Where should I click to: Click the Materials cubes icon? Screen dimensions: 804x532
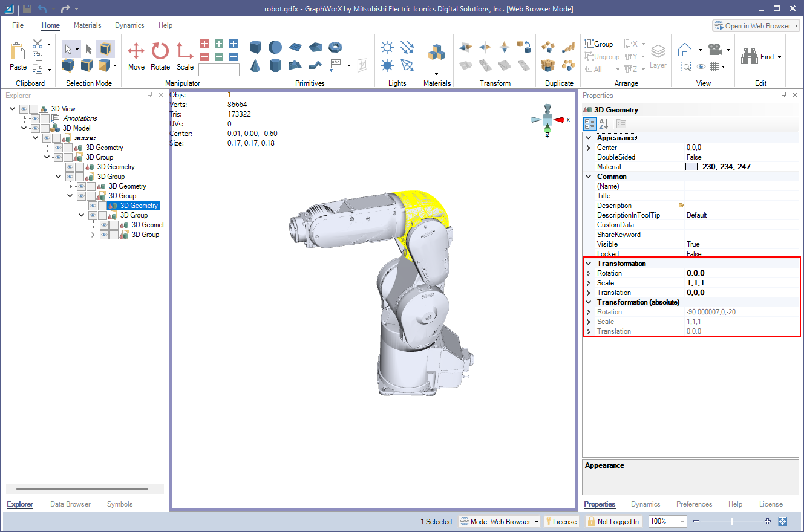(x=436, y=53)
